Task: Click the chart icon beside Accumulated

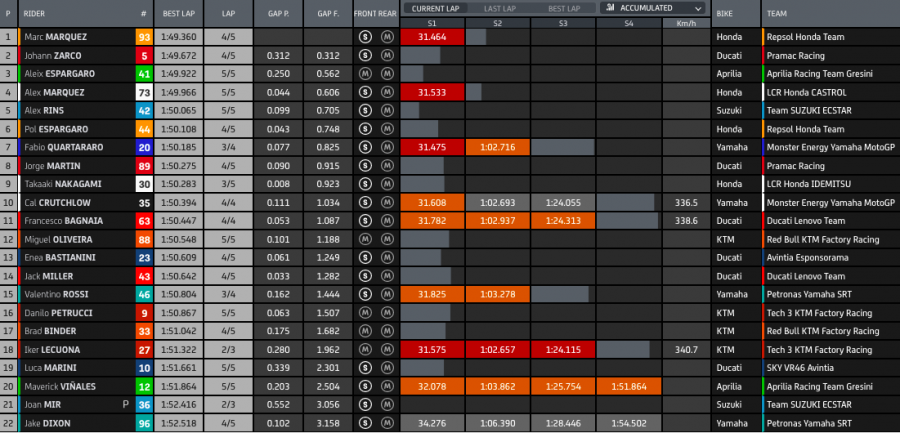Action: [x=610, y=7]
